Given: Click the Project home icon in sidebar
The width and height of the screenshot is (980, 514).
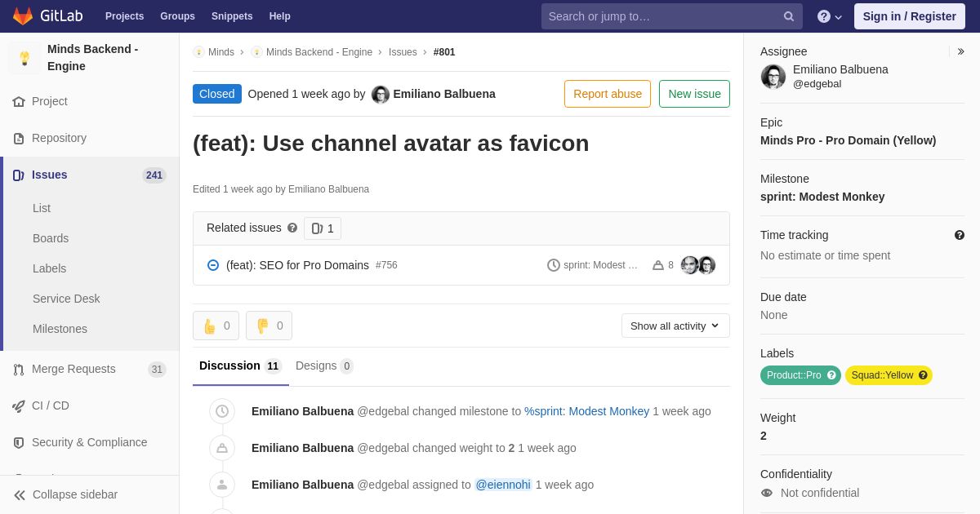Looking at the screenshot, I should (19, 102).
